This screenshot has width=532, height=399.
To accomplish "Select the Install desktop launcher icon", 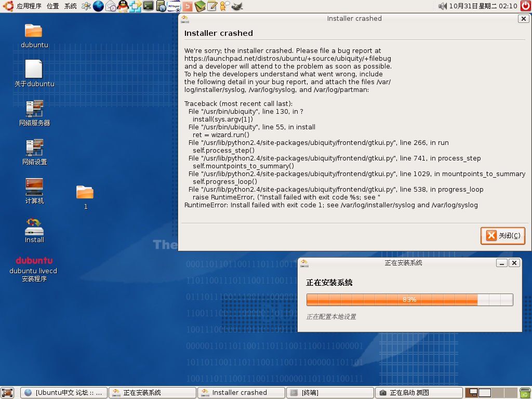I will tap(34, 230).
